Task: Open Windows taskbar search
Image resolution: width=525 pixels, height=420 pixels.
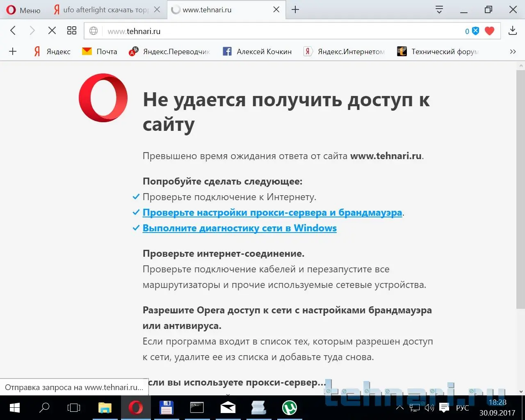Action: pyautogui.click(x=44, y=408)
